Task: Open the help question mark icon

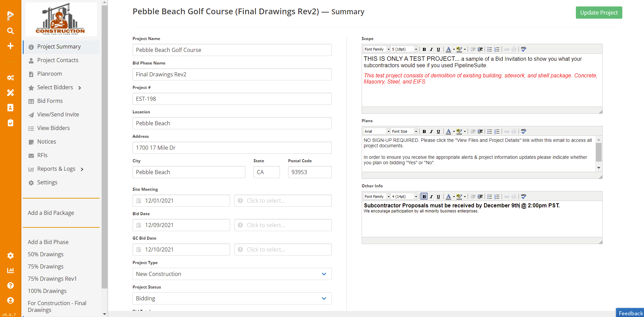Action: pyautogui.click(x=11, y=285)
